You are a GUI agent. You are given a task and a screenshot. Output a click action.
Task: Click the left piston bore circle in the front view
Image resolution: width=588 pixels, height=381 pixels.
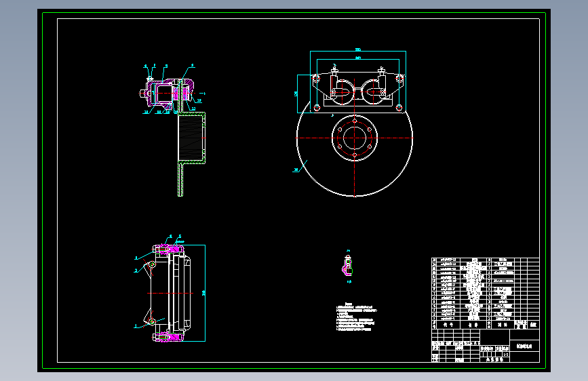(342, 92)
